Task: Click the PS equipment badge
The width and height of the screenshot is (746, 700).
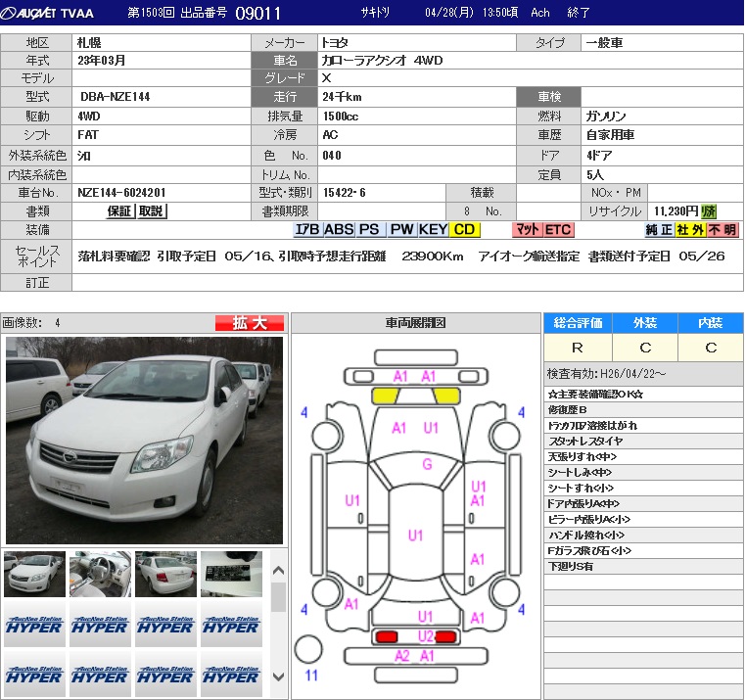Action: coord(369,230)
